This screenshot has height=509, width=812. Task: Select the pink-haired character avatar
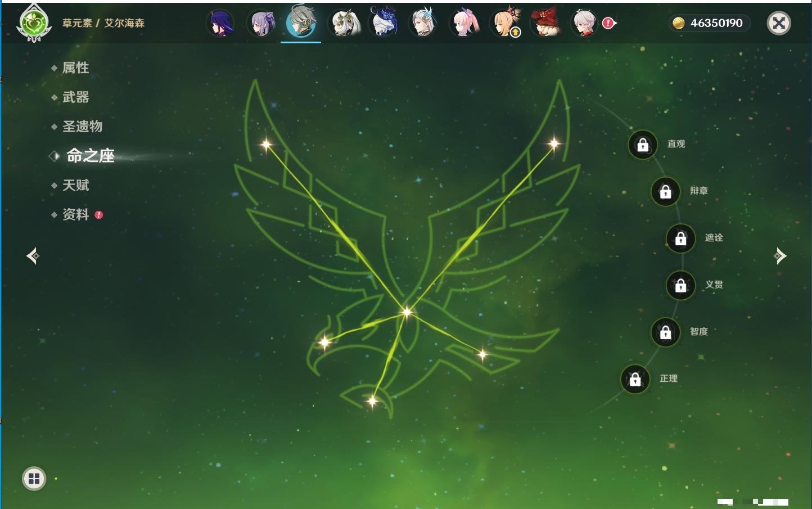464,24
